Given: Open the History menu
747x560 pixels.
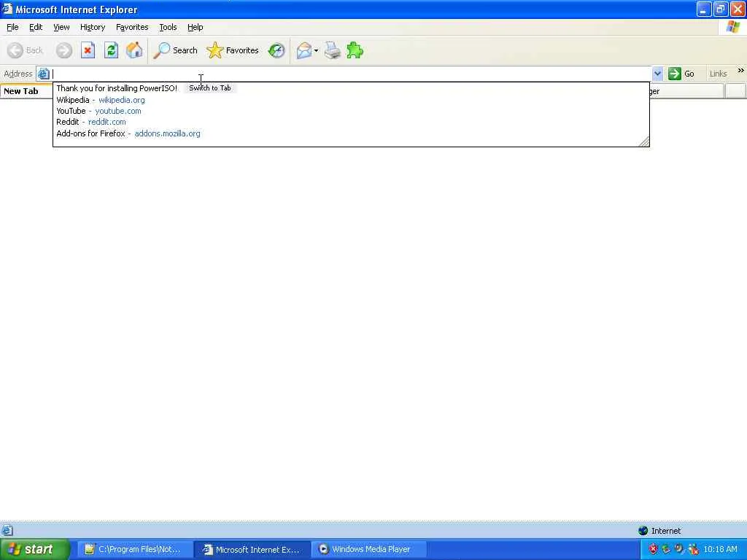Looking at the screenshot, I should click(93, 27).
